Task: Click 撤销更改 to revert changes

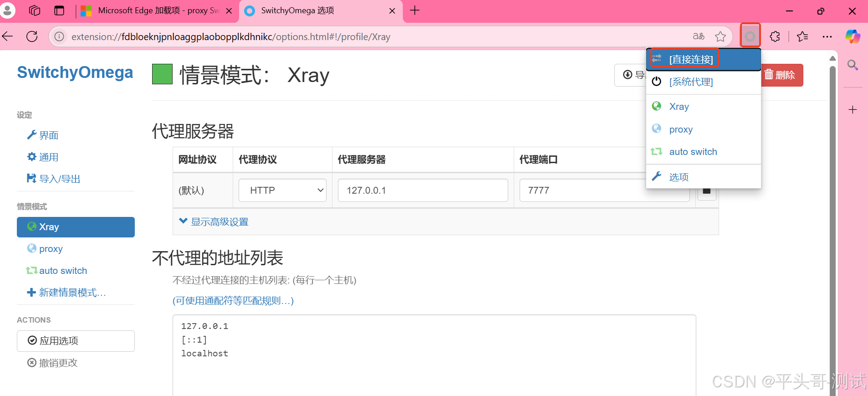Action: tap(52, 363)
